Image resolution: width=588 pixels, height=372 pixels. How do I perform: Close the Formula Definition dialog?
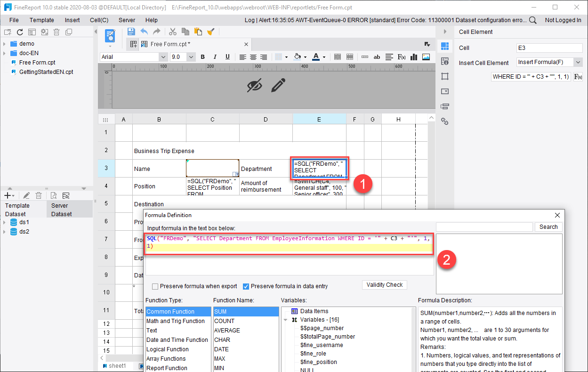coord(557,215)
